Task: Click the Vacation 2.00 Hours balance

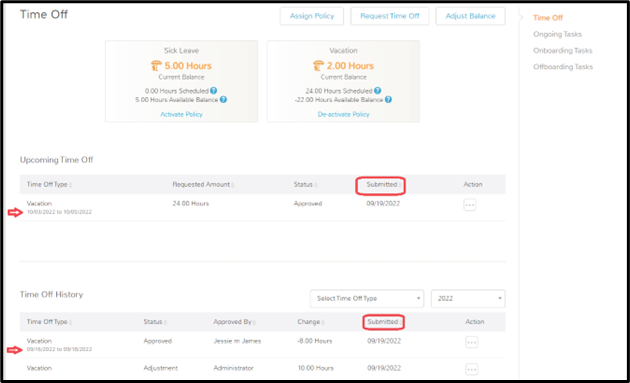Action: tap(350, 66)
